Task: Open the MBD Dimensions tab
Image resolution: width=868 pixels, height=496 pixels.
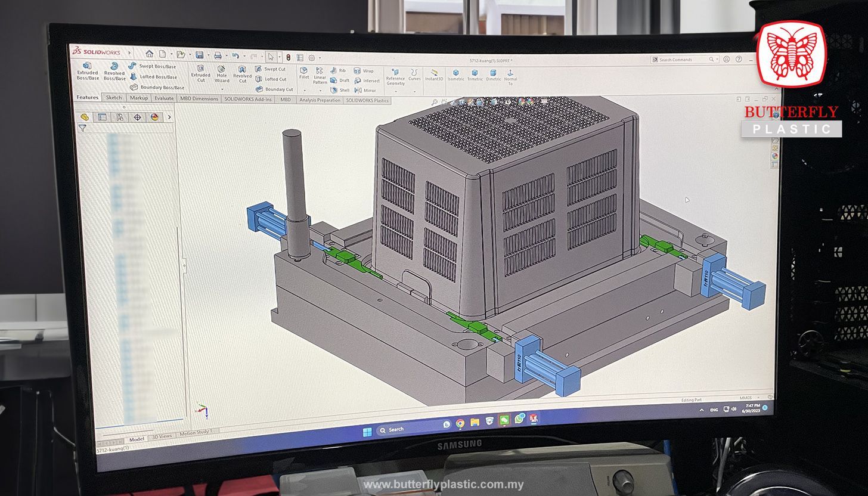Action: pos(199,98)
